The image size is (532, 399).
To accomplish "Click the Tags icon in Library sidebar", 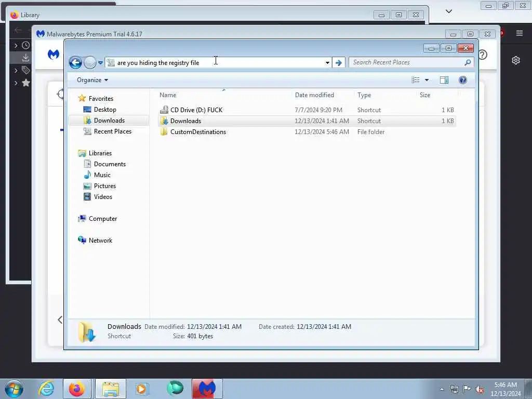I will click(26, 70).
